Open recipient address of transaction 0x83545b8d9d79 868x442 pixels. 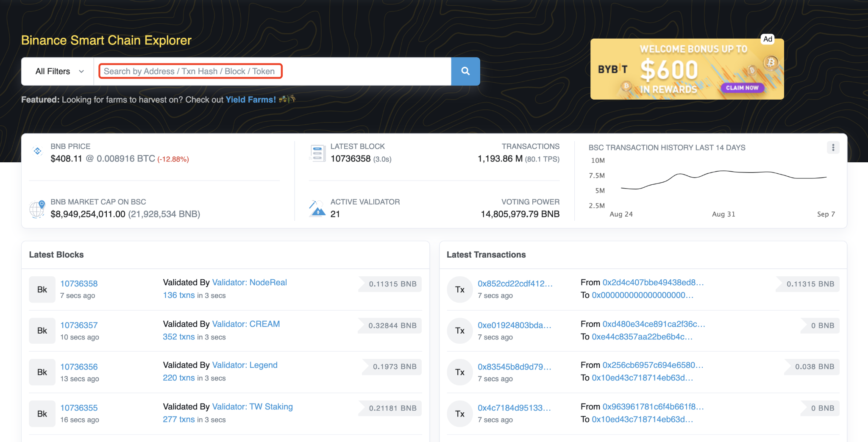pos(643,378)
